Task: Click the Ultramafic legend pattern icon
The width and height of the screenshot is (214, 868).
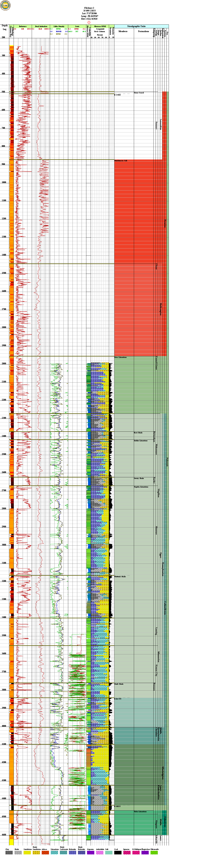Action: pyautogui.click(x=154, y=852)
